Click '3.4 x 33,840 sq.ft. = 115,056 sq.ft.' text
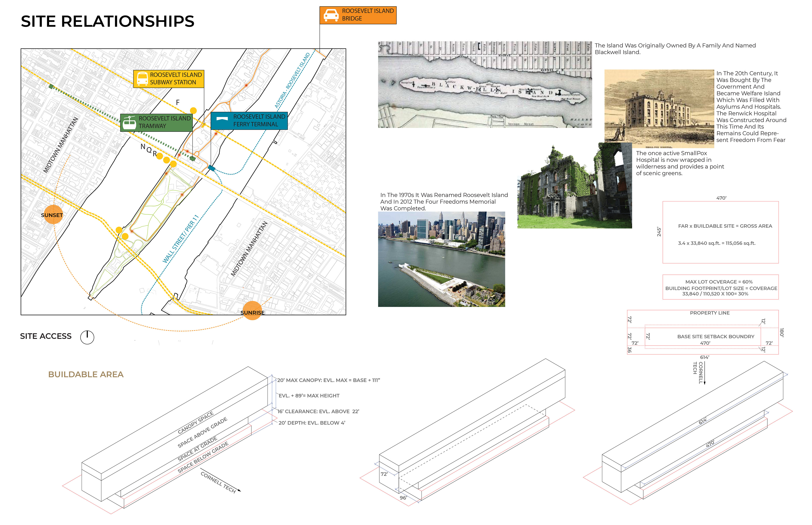This screenshot has height=525, width=812. click(716, 243)
